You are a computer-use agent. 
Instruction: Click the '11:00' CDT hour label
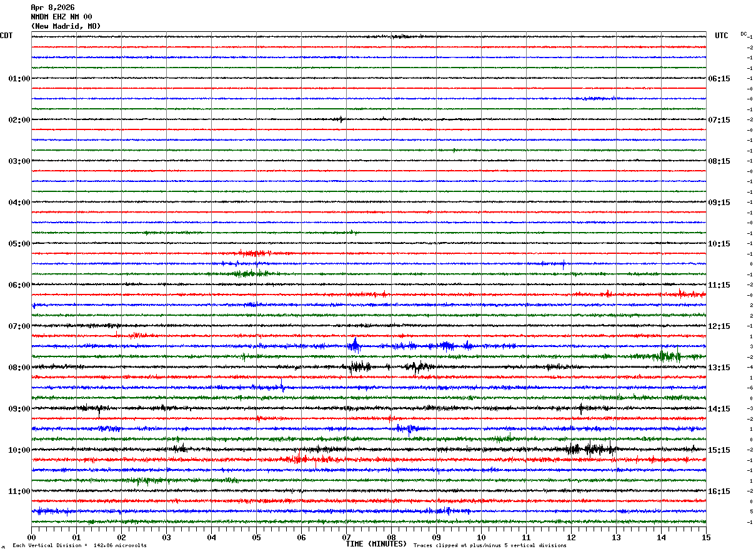pos(19,491)
